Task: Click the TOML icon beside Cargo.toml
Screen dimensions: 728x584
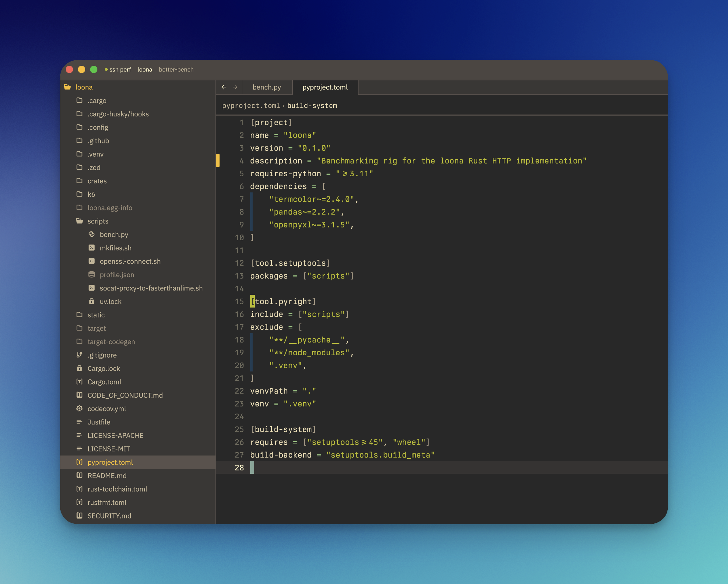Action: [79, 382]
